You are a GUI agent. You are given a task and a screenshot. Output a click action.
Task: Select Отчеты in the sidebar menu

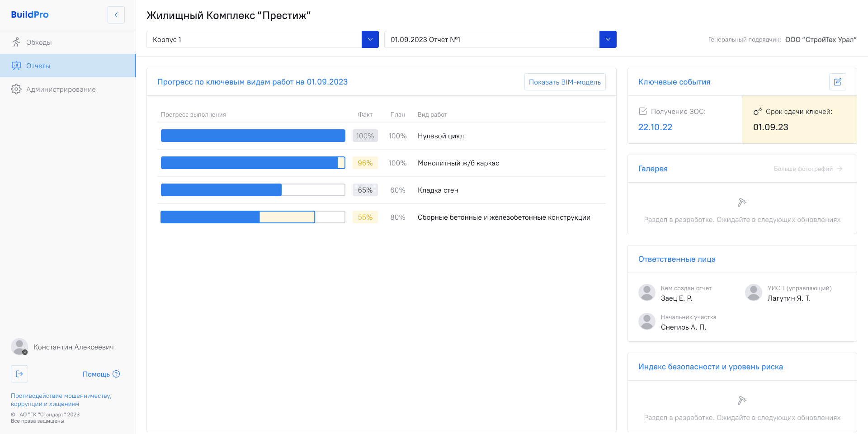[x=38, y=66]
